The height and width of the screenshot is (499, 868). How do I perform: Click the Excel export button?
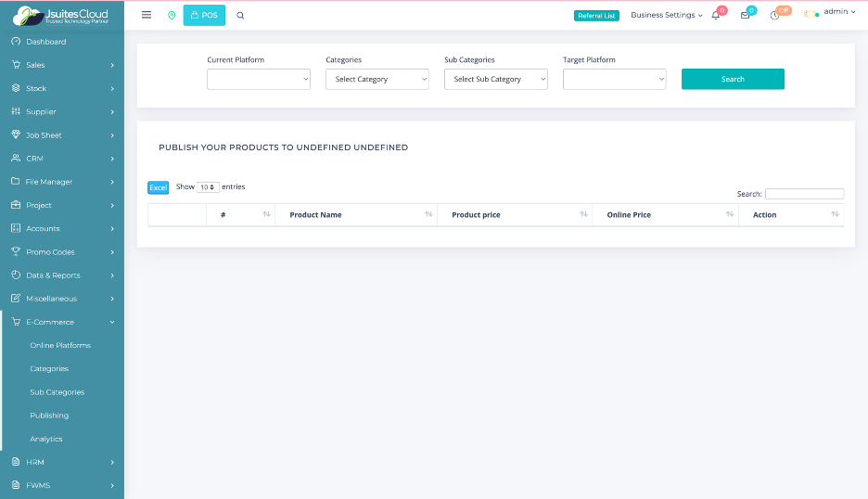point(159,187)
